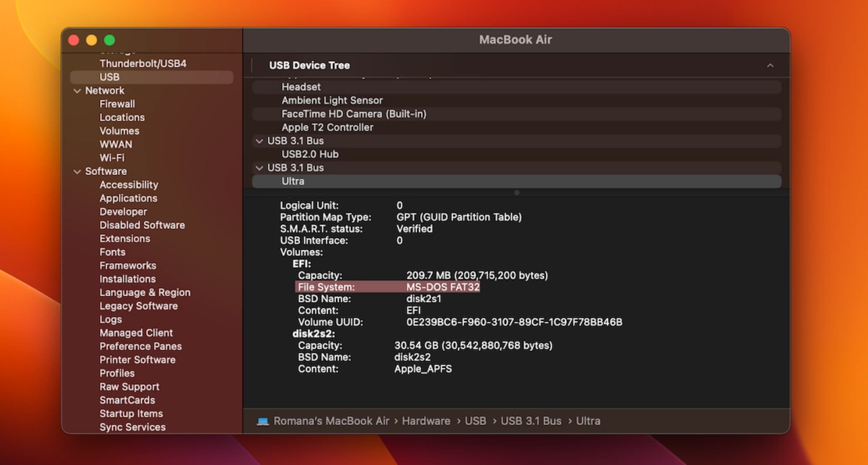The image size is (868, 465).
Task: Click the pane splitter handle dot
Action: 517,193
